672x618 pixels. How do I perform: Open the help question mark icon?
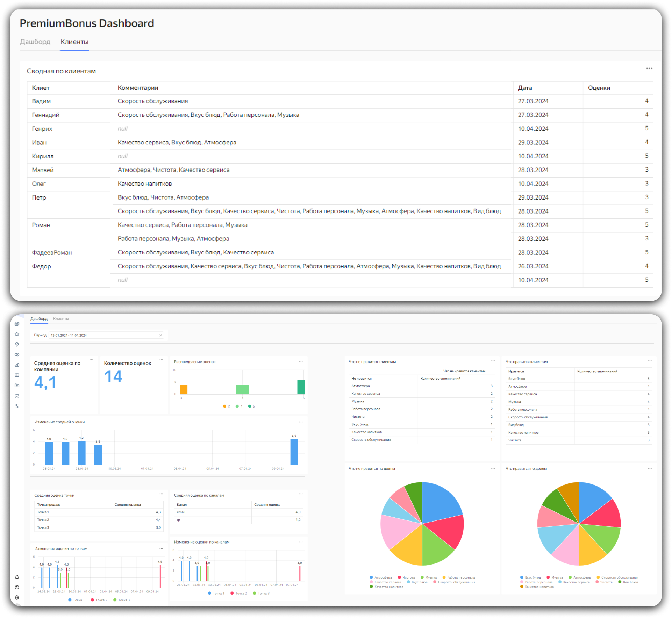(17, 587)
